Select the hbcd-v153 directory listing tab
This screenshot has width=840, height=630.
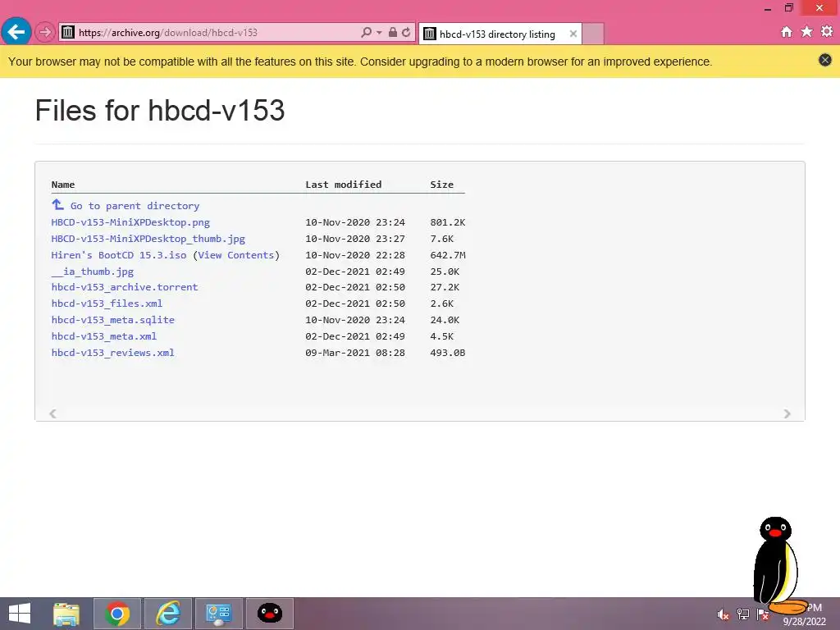pyautogui.click(x=497, y=34)
